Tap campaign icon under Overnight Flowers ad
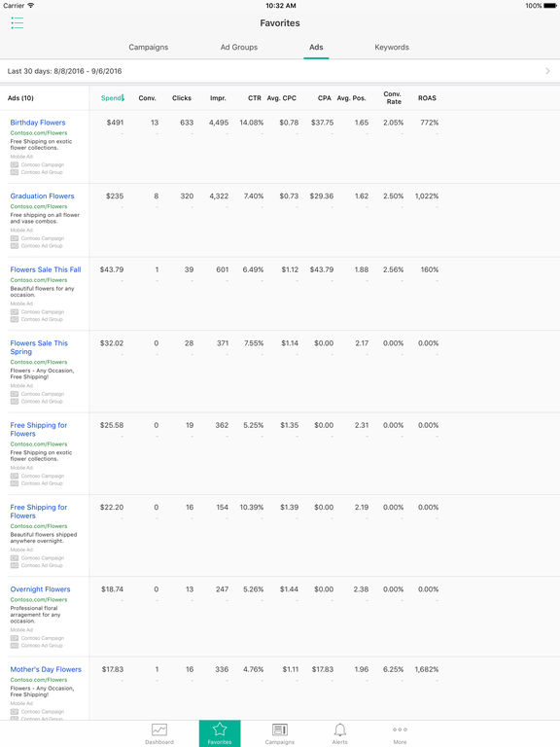The width and height of the screenshot is (560, 747). pyautogui.click(x=15, y=638)
